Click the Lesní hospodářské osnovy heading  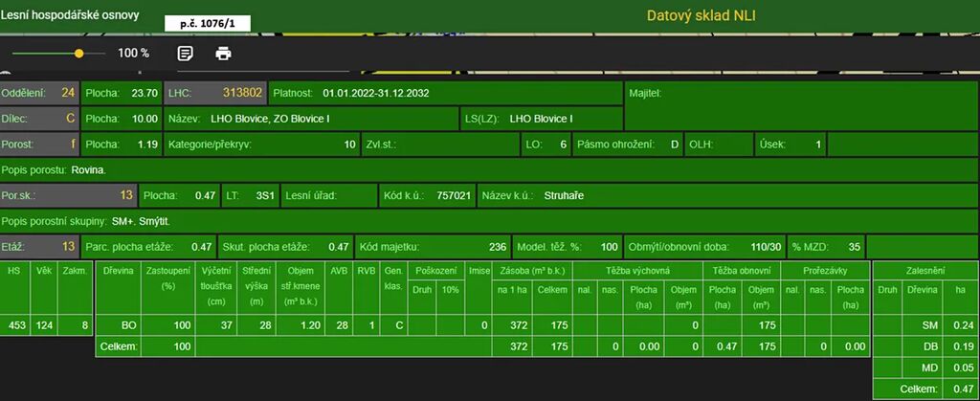70,15
